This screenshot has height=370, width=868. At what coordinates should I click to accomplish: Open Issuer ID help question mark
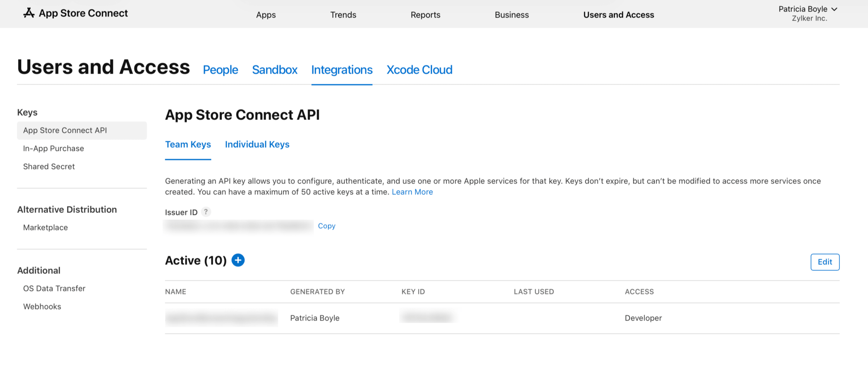click(x=206, y=212)
